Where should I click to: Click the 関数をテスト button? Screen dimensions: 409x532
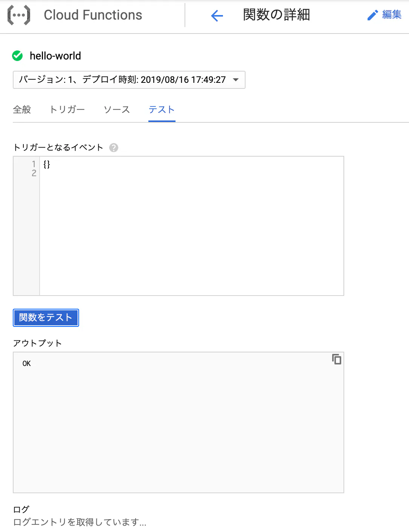coord(46,317)
